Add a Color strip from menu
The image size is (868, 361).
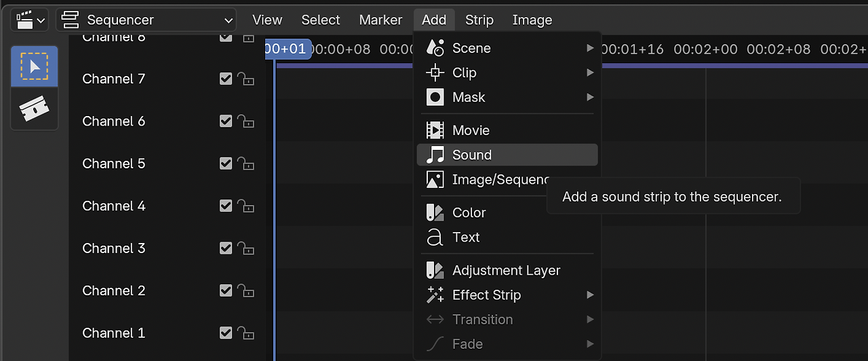469,212
